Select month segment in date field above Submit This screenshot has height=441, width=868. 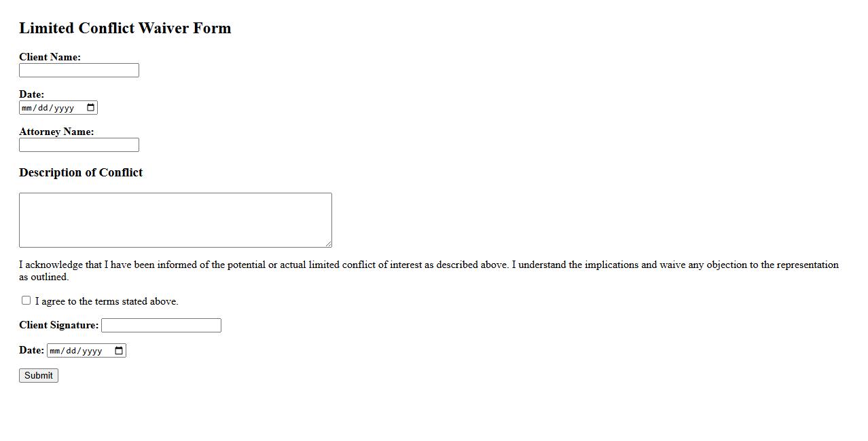pyautogui.click(x=55, y=351)
